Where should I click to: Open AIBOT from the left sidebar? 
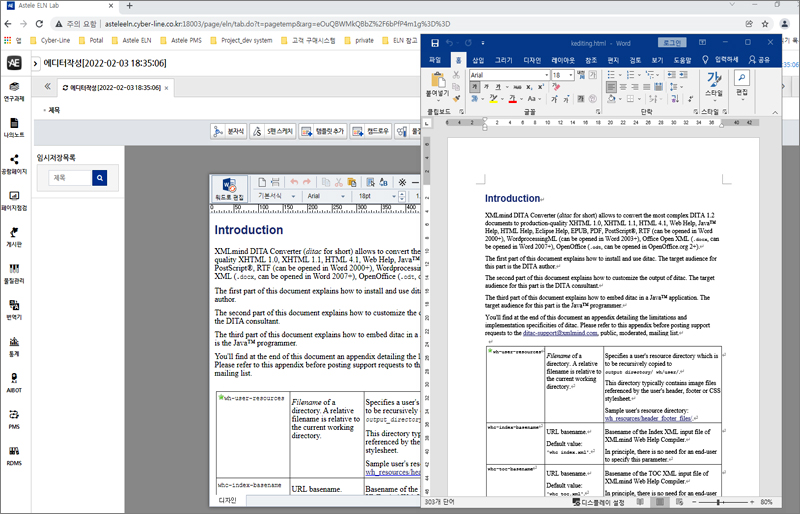[x=14, y=384]
